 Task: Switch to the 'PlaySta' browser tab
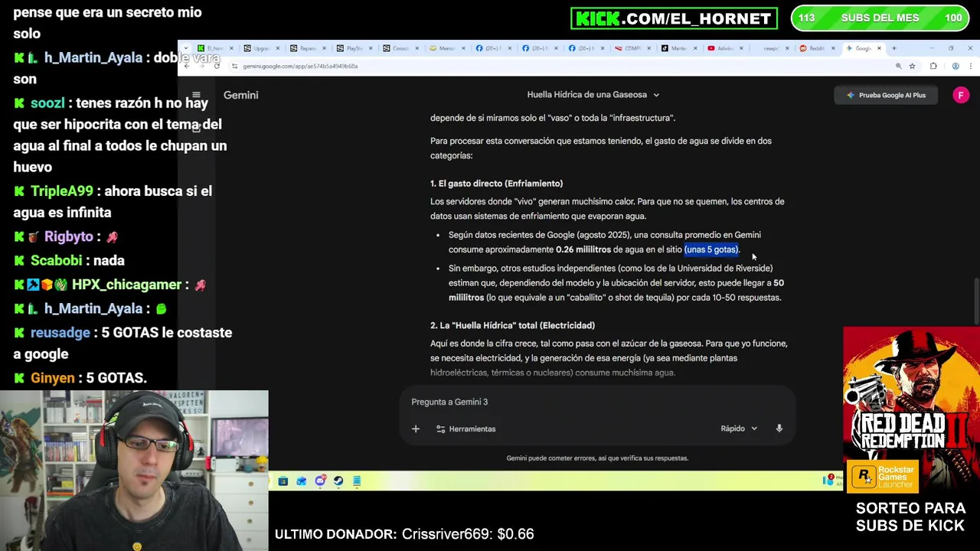pos(354,48)
